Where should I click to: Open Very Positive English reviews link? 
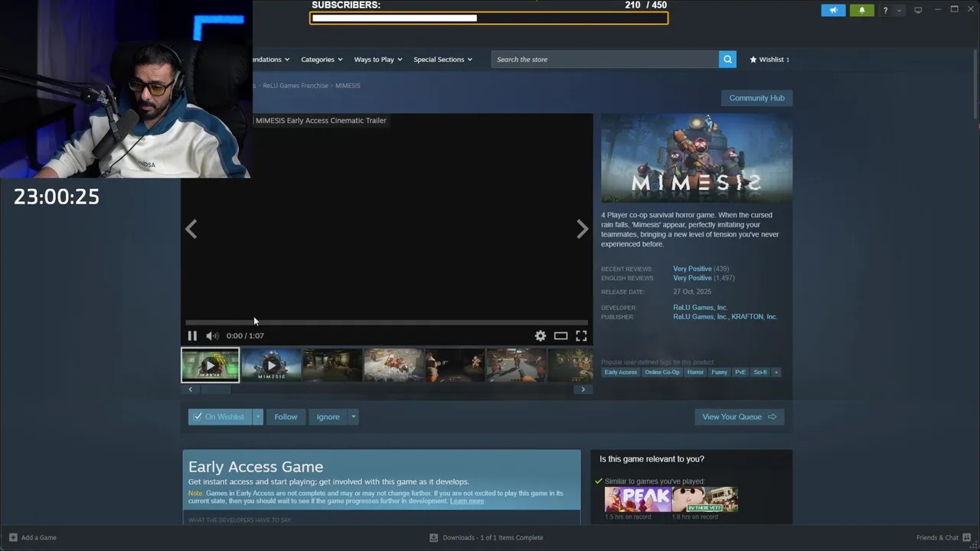coord(692,278)
